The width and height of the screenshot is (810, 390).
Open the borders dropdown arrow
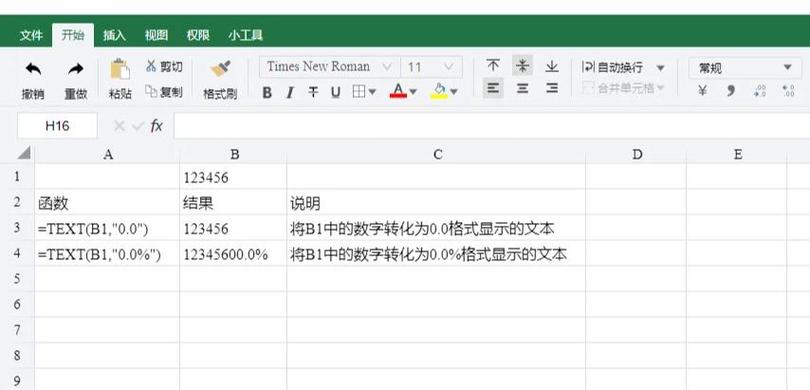coord(372,92)
